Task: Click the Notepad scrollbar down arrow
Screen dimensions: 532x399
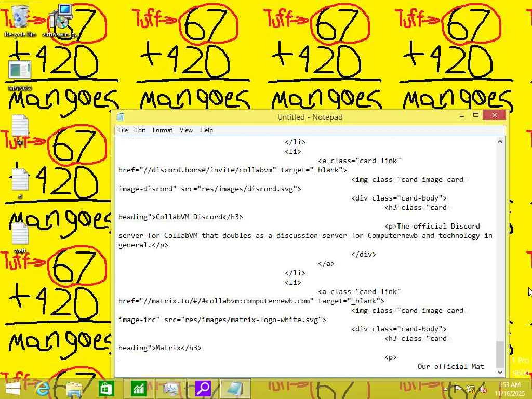Action: pos(500,372)
